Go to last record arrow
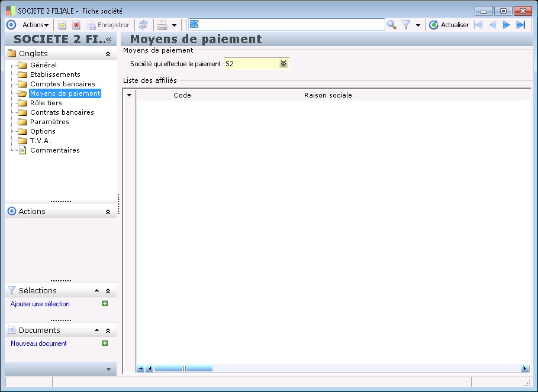538x392 pixels. coord(520,25)
